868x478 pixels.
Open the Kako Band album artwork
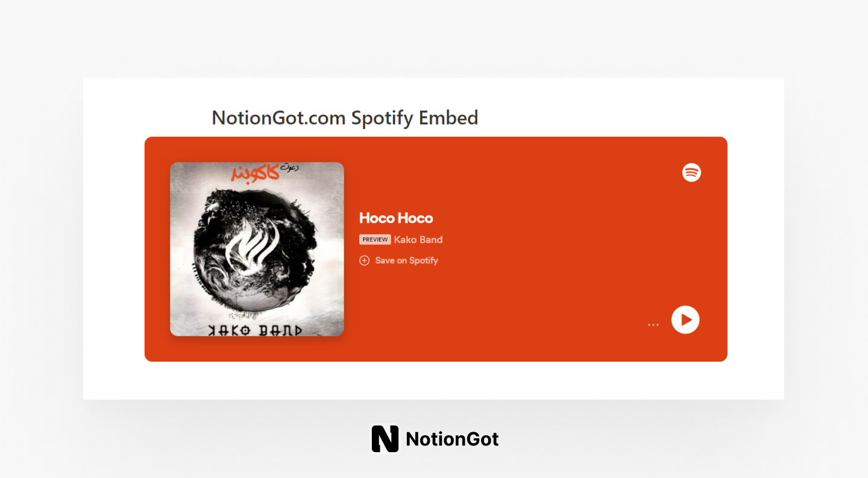pos(257,249)
